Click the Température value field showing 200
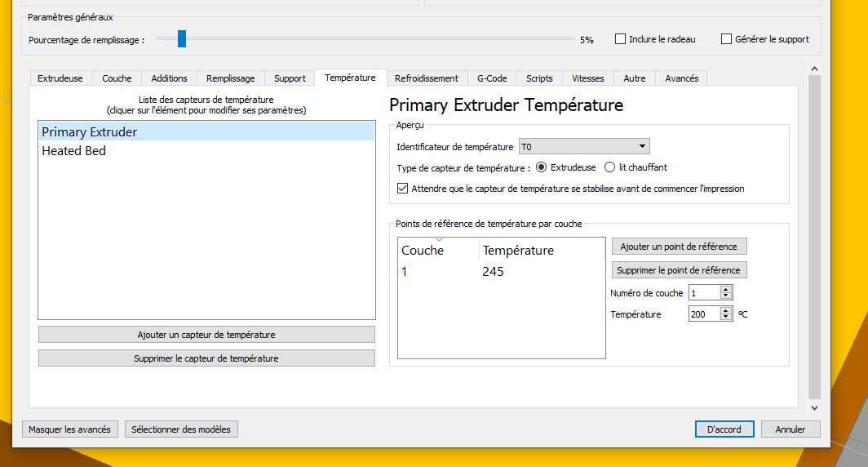Screen dimensions: 868x467 pos(704,314)
